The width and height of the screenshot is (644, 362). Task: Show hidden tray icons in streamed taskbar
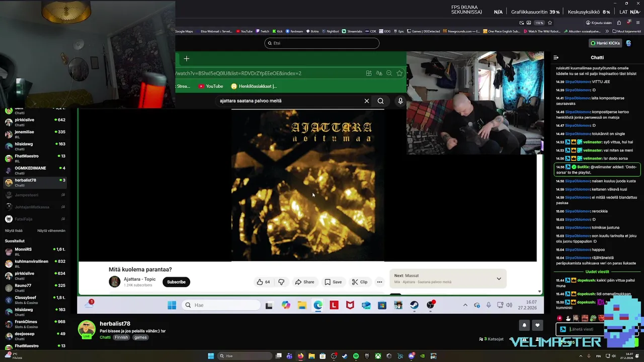(465, 305)
